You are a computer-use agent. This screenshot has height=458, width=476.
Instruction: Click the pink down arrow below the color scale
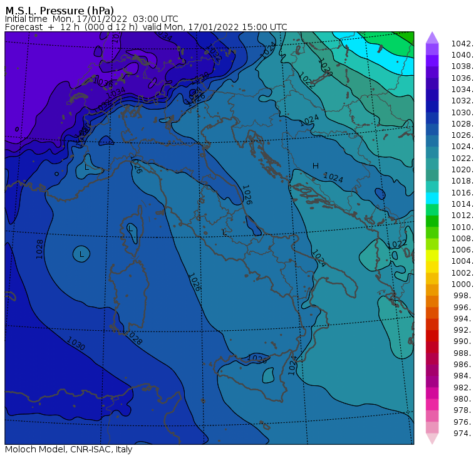click(x=432, y=439)
